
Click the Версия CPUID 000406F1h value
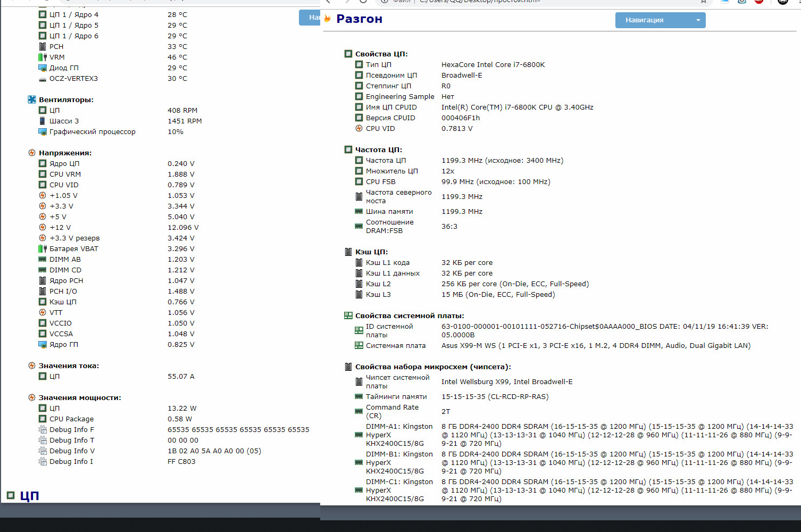pyautogui.click(x=461, y=118)
